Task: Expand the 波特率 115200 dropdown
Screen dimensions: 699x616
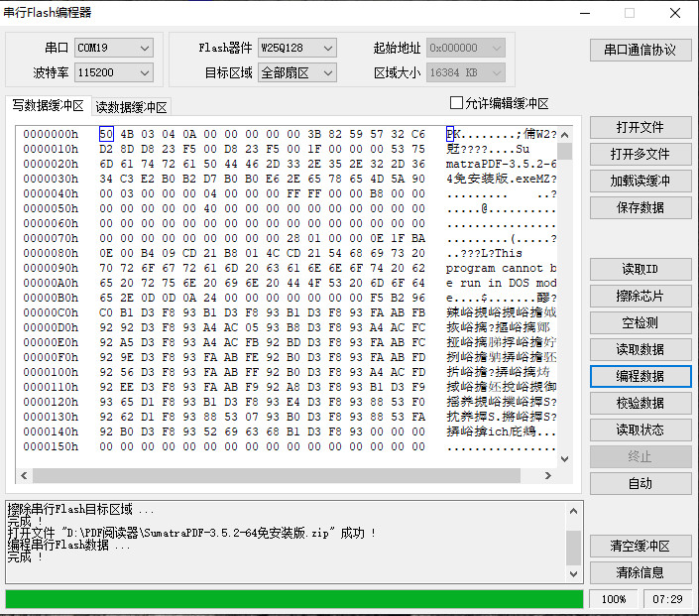Action: pyautogui.click(x=114, y=72)
